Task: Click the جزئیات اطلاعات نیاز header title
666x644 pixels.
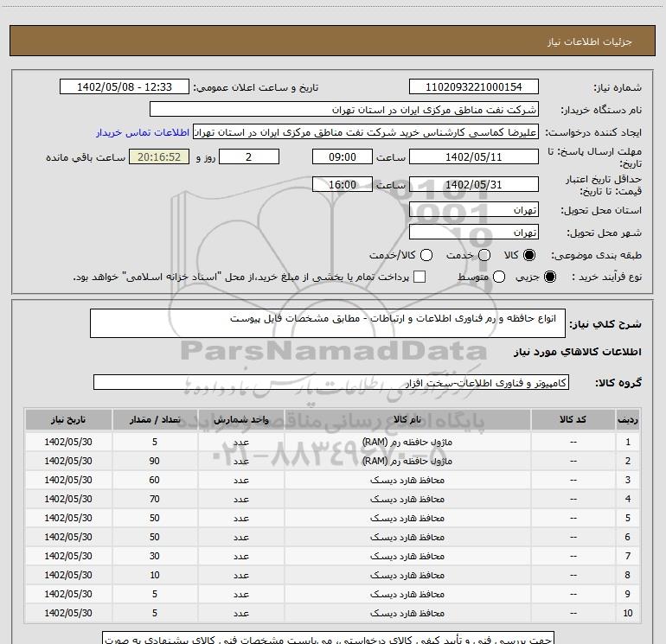Action: pyautogui.click(x=589, y=41)
